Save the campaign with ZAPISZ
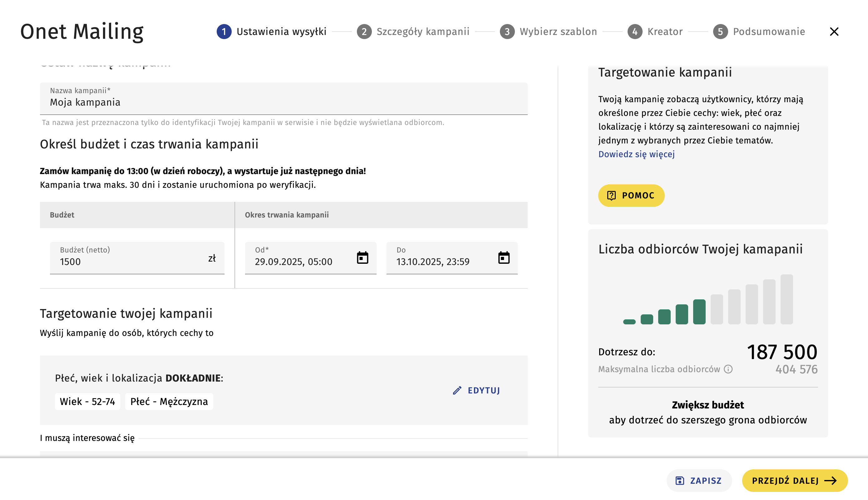The width and height of the screenshot is (868, 500). [x=699, y=480]
